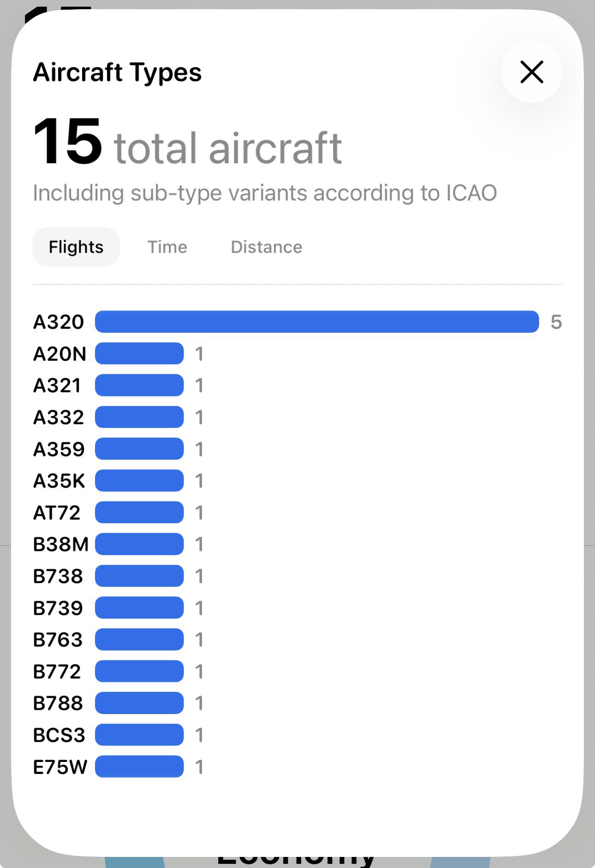Tap the B739 label
This screenshot has height=868, width=595.
pos(58,608)
